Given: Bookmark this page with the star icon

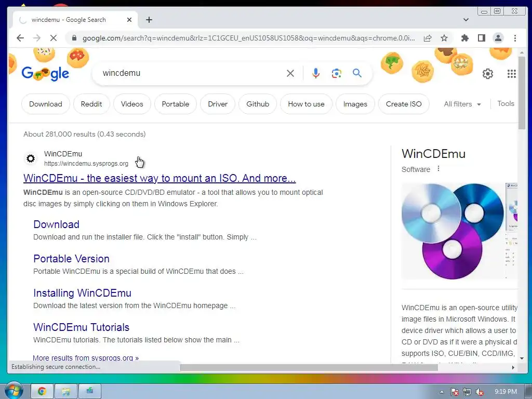Looking at the screenshot, I should click(x=444, y=38).
